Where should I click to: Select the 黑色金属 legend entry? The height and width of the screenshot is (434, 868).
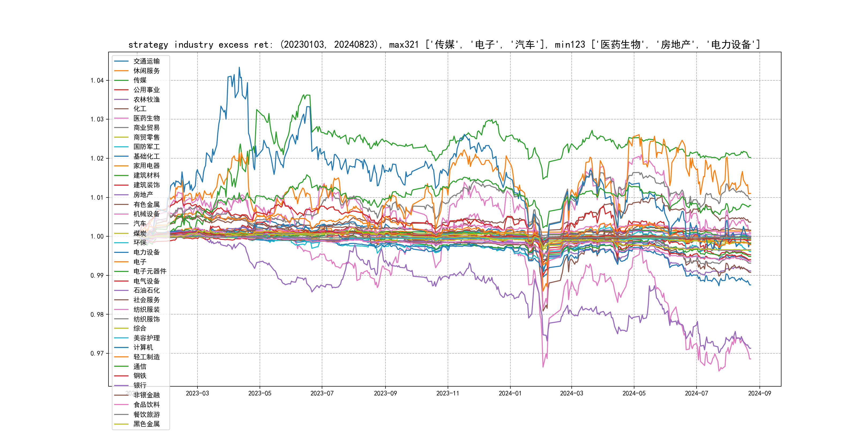pos(146,424)
